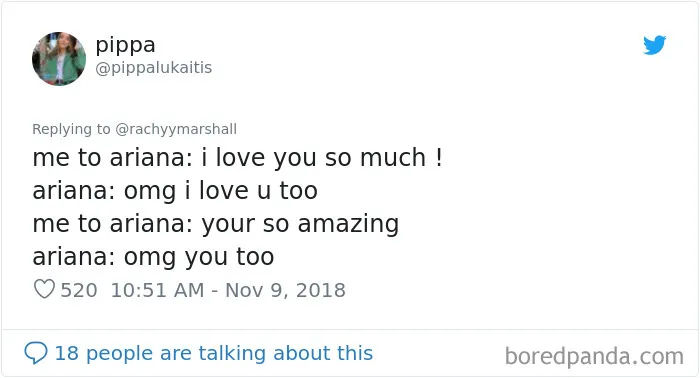Click the 'Replying to' label text

71,129
